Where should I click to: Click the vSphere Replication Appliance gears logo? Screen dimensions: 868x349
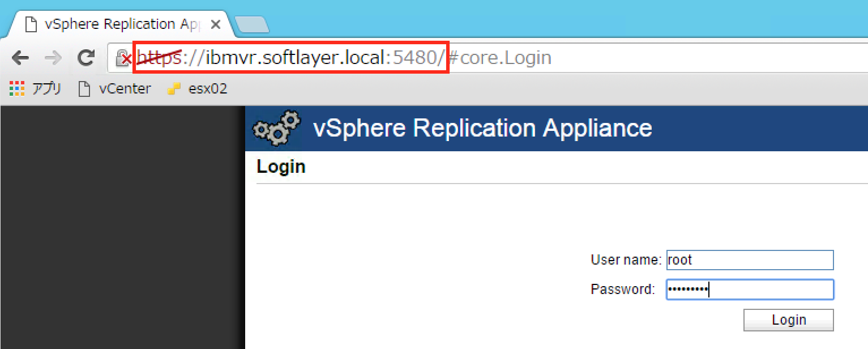(276, 129)
